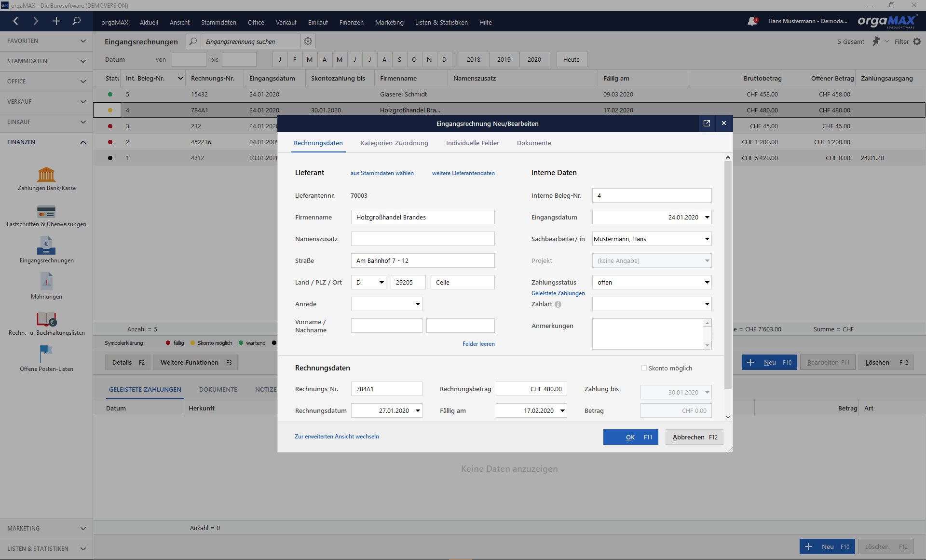Select green status dot of invoice 15432
Image resolution: width=926 pixels, height=560 pixels.
(110, 95)
